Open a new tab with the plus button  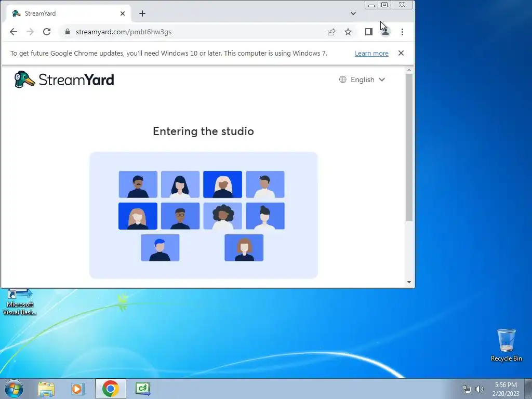click(142, 14)
